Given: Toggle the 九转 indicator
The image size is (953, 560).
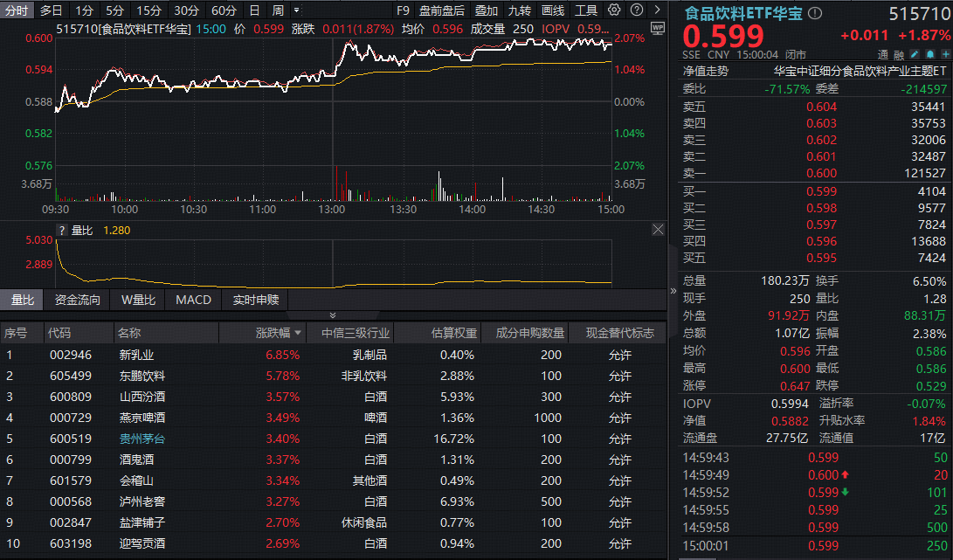Looking at the screenshot, I should pyautogui.click(x=520, y=10).
